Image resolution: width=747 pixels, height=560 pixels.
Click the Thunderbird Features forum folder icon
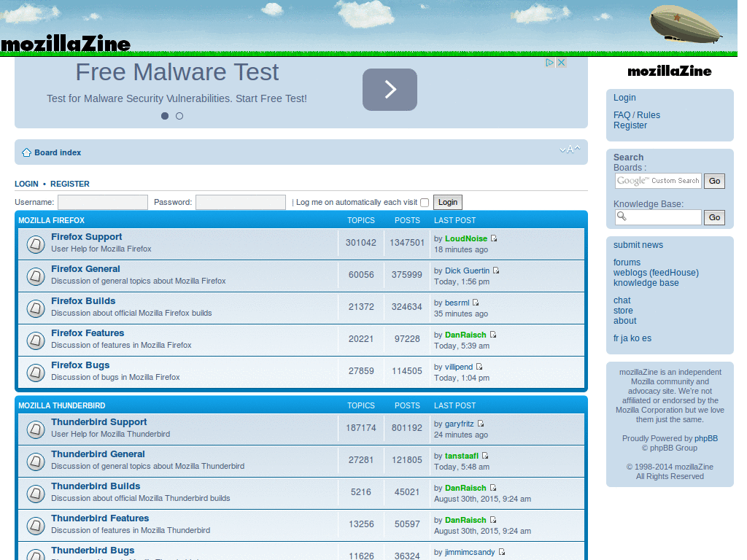[35, 526]
